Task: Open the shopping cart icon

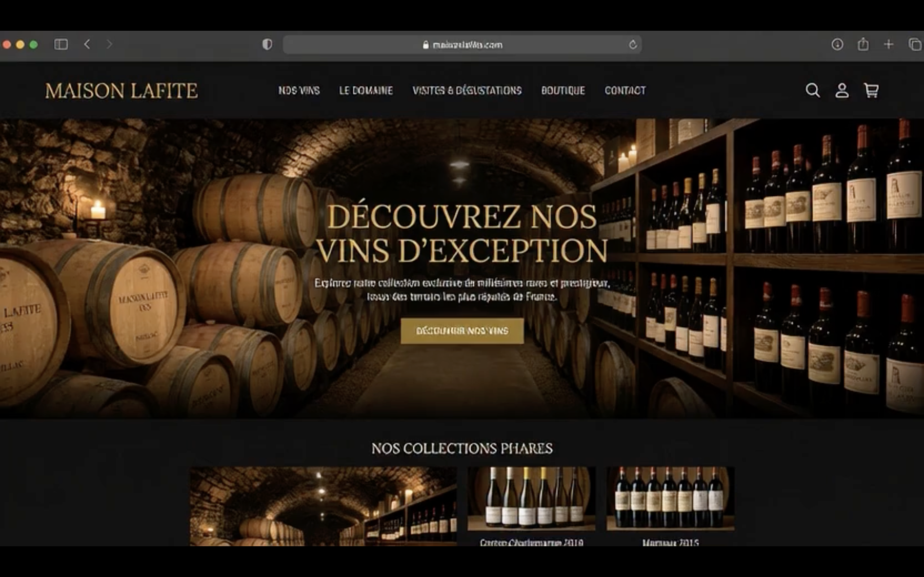Action: click(871, 91)
